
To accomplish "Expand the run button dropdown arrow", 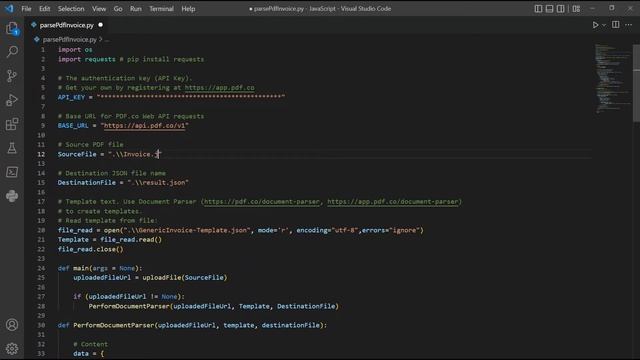I will pyautogui.click(x=604, y=25).
